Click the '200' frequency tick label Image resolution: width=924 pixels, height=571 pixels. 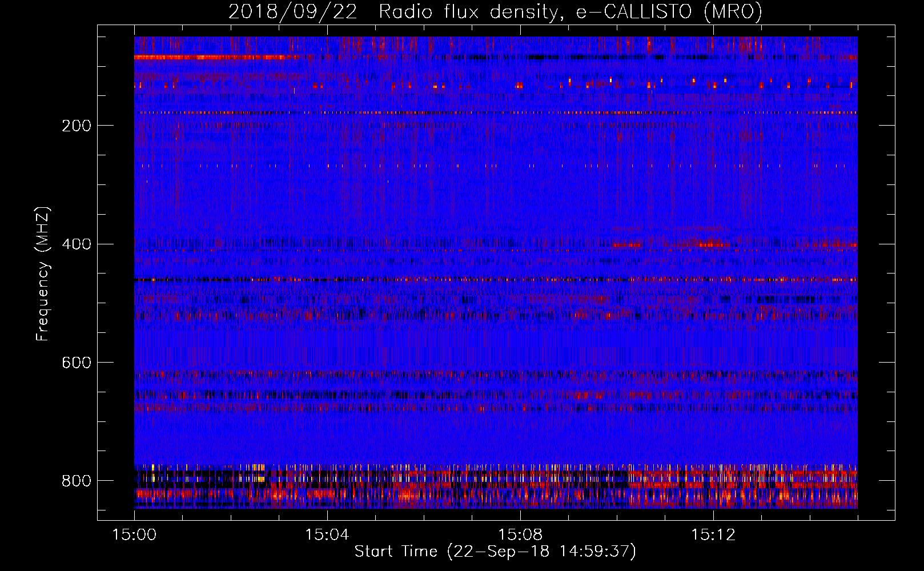(x=77, y=126)
